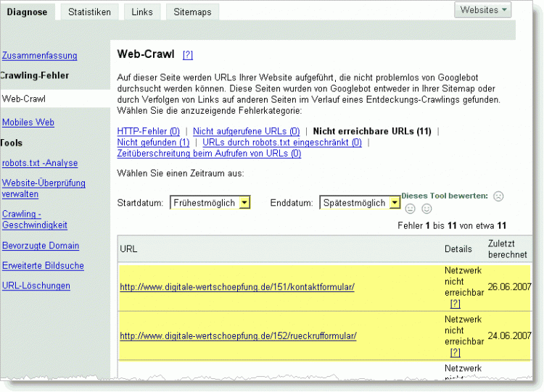Screen dimensions: 544x392
Task: Rate the tool with the neutral smiley
Action: (x=411, y=209)
